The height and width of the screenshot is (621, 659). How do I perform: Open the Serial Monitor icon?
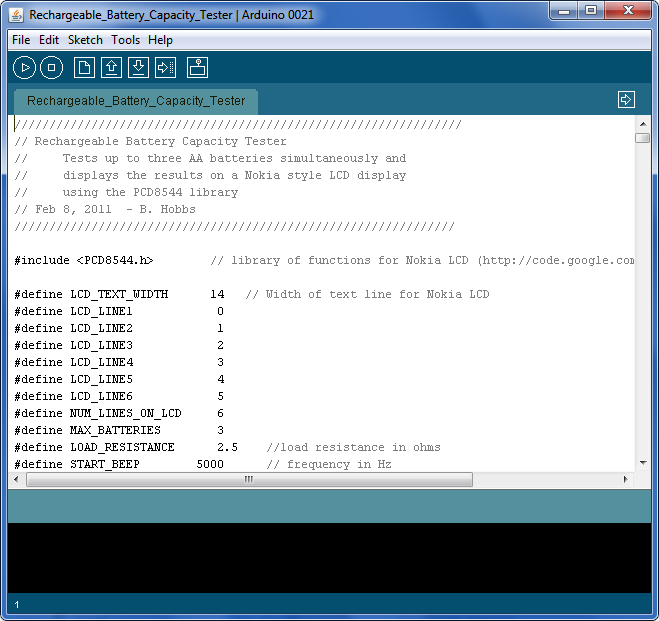(197, 67)
